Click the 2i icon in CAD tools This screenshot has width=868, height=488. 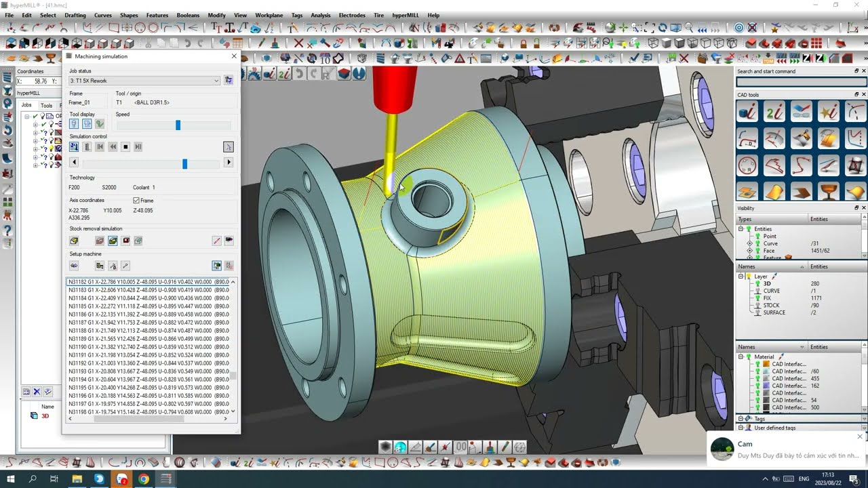click(774, 111)
